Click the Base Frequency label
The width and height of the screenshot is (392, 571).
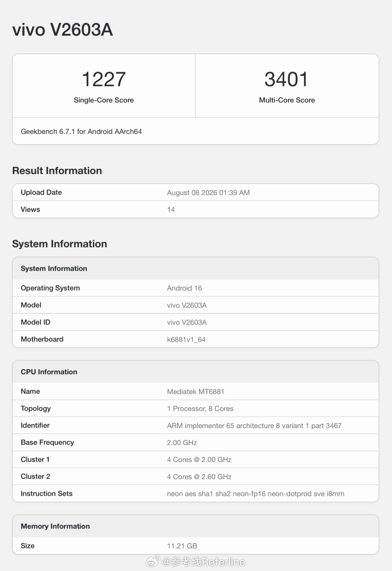[x=47, y=442]
